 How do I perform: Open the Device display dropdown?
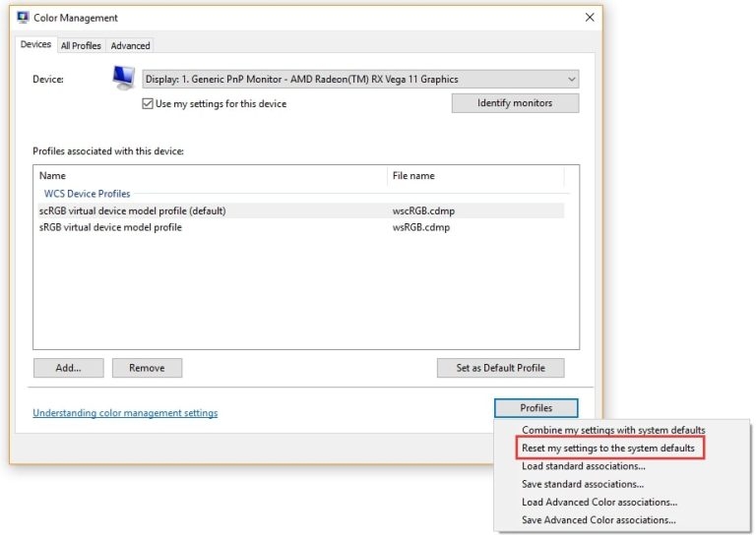point(360,79)
